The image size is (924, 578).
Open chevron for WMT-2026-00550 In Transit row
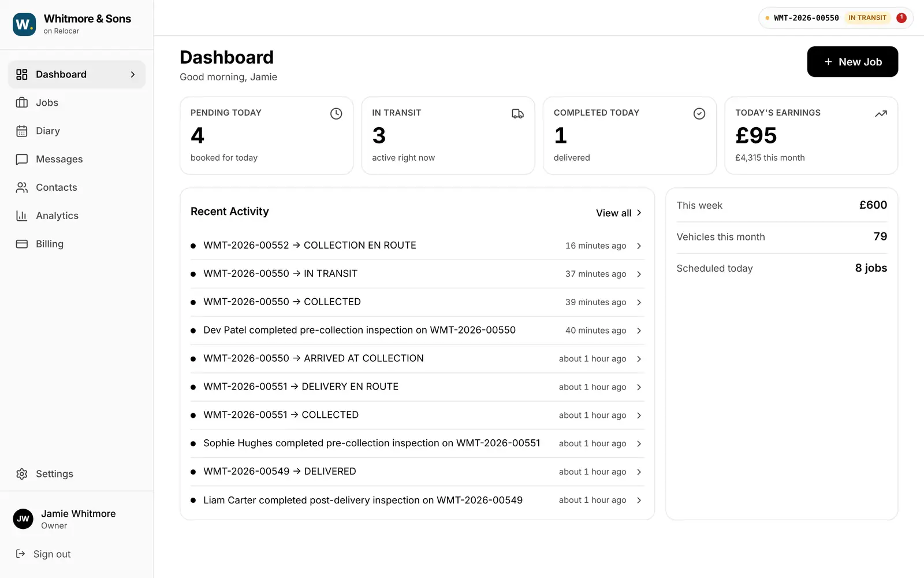[x=639, y=274]
